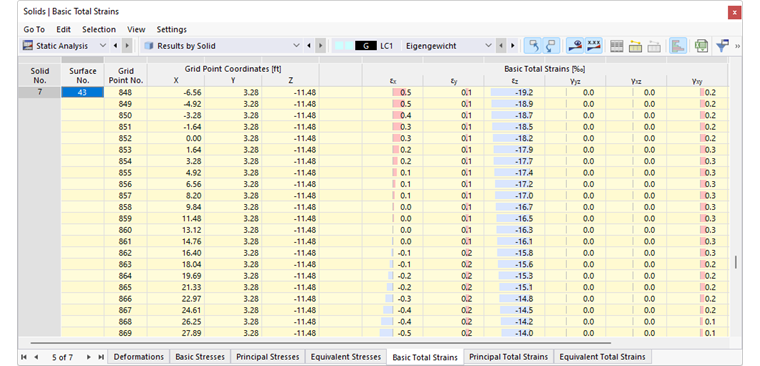Click grid point number 869
The height and width of the screenshot is (366, 760).
pyautogui.click(x=126, y=333)
